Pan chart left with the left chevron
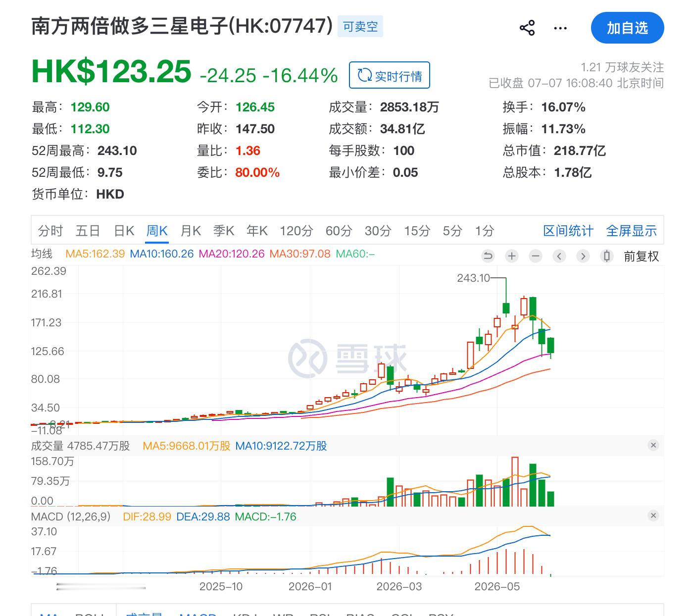The width and height of the screenshot is (692, 616). click(x=559, y=256)
